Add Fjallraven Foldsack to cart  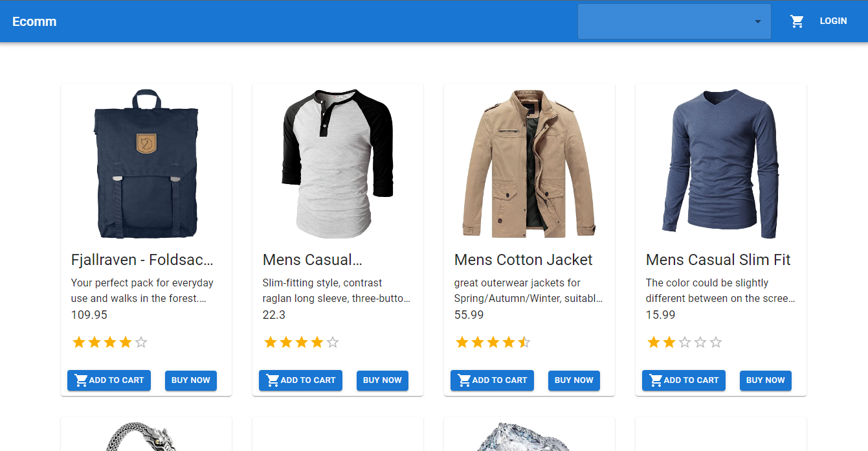coord(109,380)
